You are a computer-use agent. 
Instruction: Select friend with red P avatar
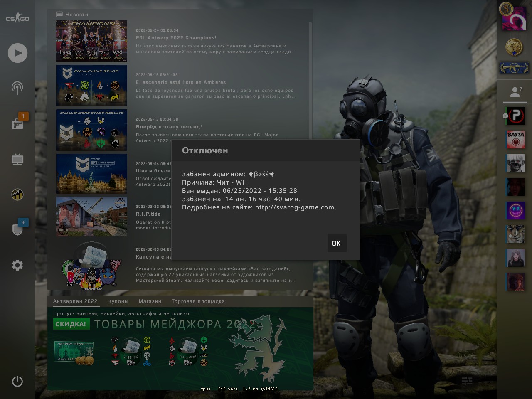tap(516, 116)
